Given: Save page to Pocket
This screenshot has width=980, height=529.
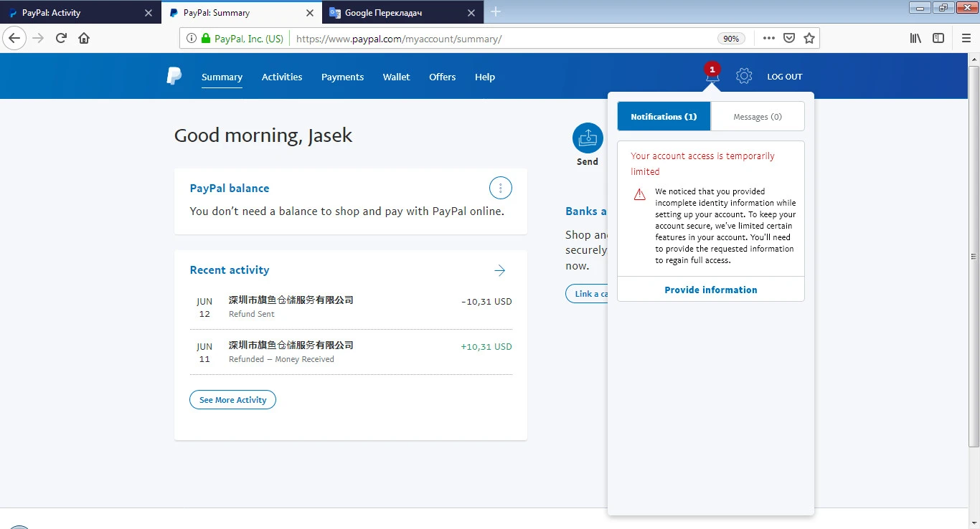Looking at the screenshot, I should 789,39.
